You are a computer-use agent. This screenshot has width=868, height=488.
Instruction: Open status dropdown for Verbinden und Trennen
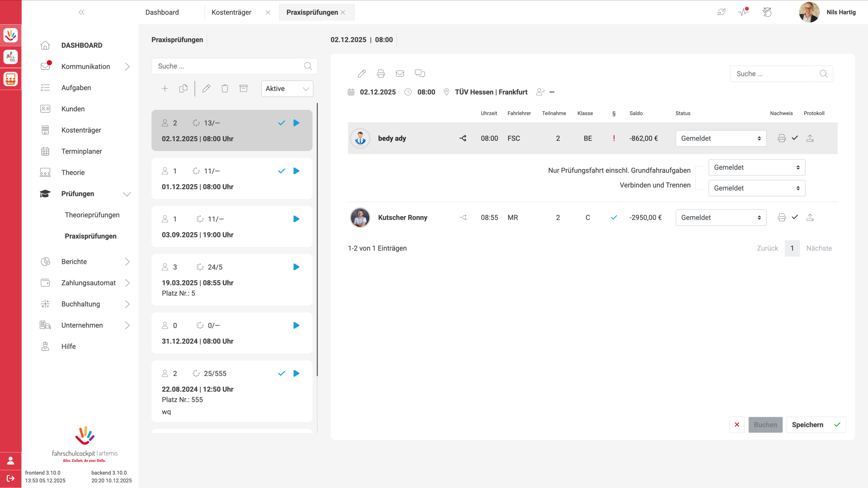click(756, 188)
